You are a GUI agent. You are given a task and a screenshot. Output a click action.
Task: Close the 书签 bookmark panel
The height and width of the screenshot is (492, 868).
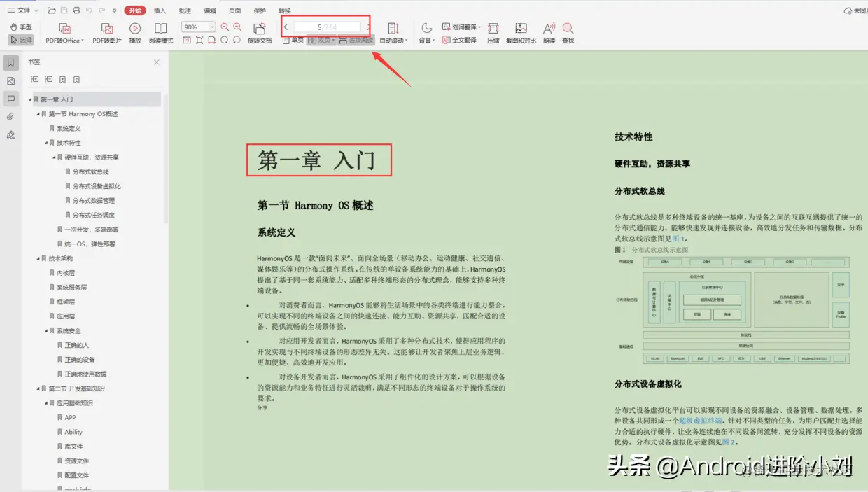point(157,62)
